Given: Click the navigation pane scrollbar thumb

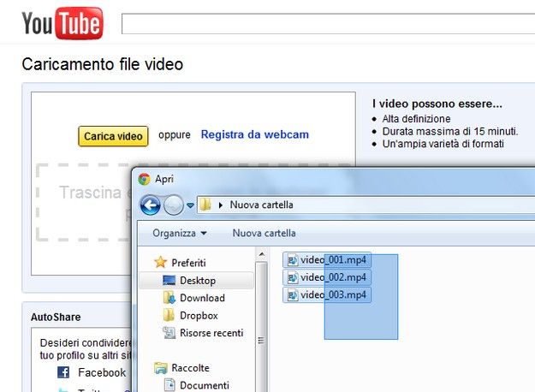Looking at the screenshot, I should (x=261, y=330).
